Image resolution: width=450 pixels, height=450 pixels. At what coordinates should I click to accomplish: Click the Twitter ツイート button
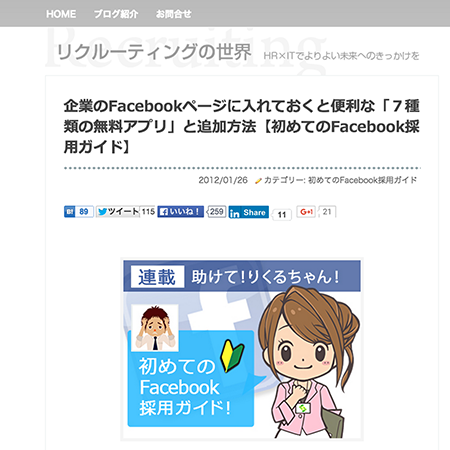(x=118, y=212)
